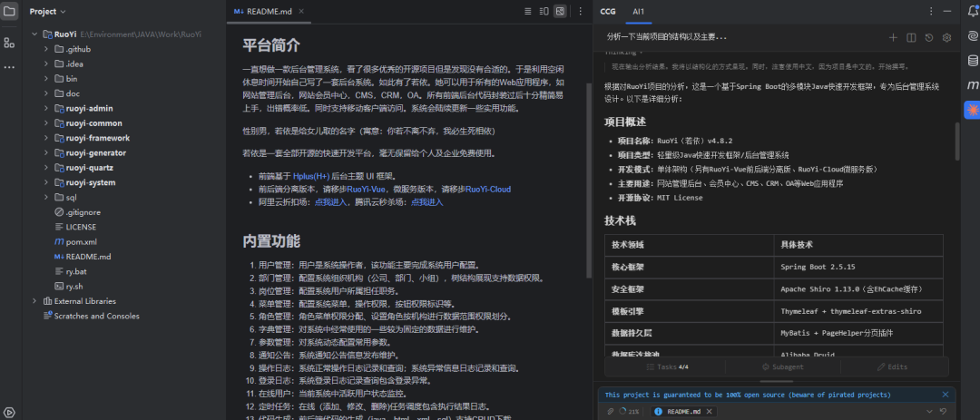This screenshot has height=420, width=980.
Task: Switch README.md to editor and preview view
Action: [x=544, y=11]
